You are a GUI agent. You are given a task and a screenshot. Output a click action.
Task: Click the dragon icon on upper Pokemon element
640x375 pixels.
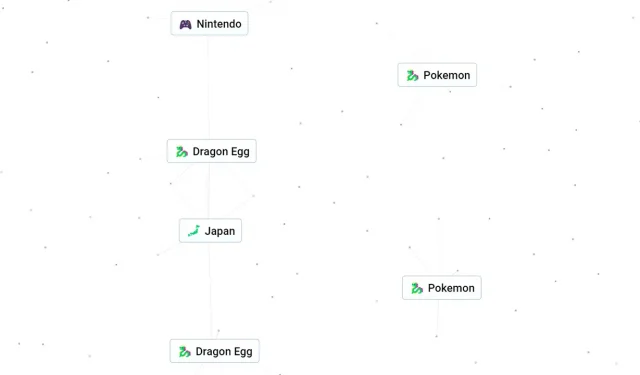(x=412, y=75)
